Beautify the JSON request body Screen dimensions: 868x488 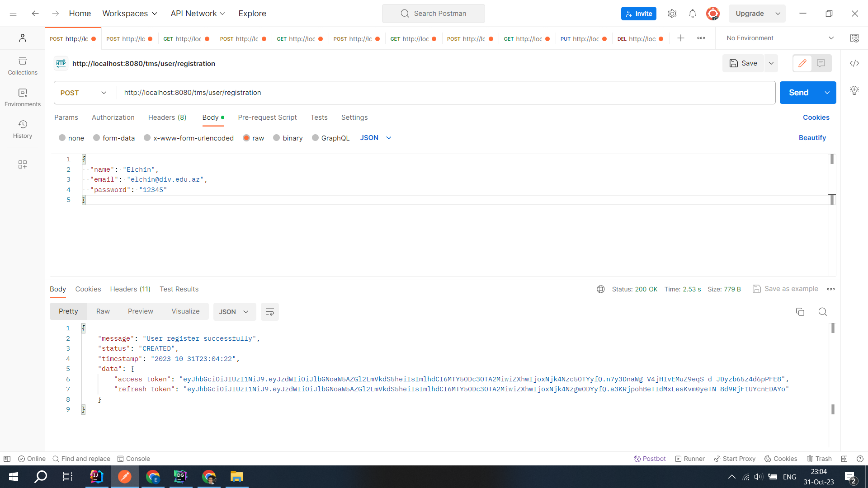[x=812, y=138]
